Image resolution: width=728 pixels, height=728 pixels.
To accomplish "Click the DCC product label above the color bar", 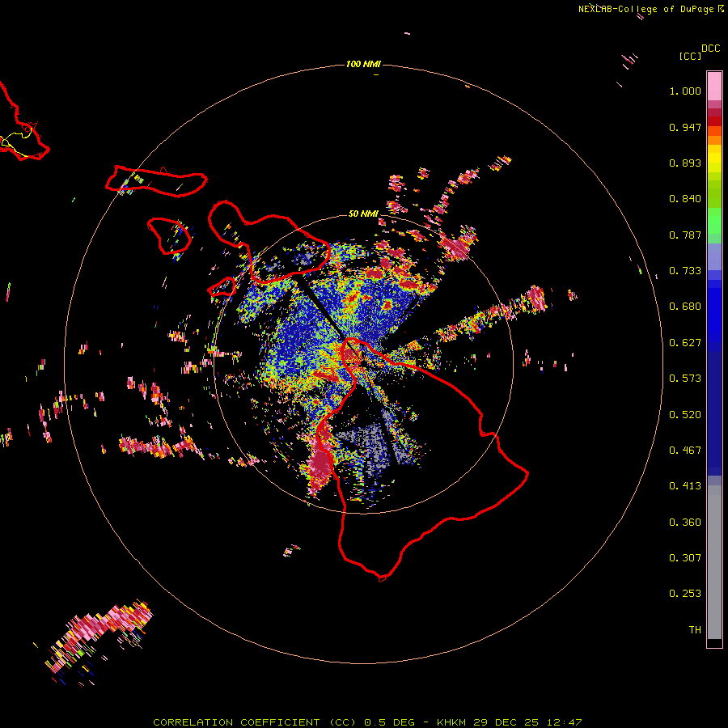I will (x=711, y=49).
